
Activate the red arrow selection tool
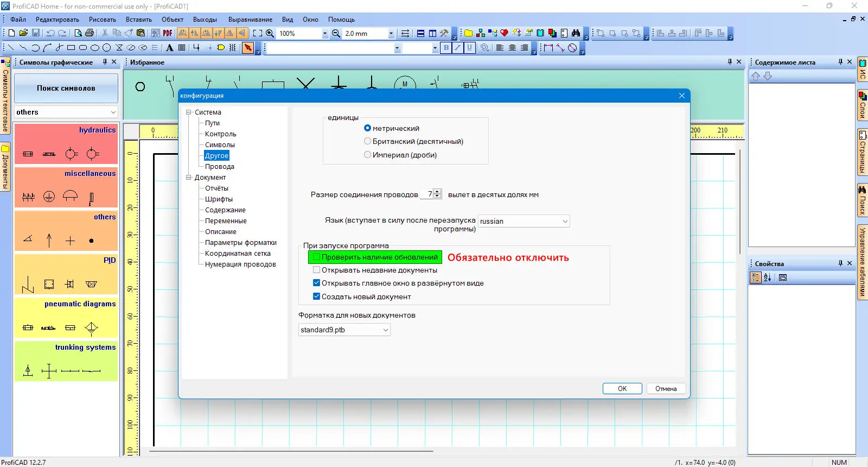point(248,48)
